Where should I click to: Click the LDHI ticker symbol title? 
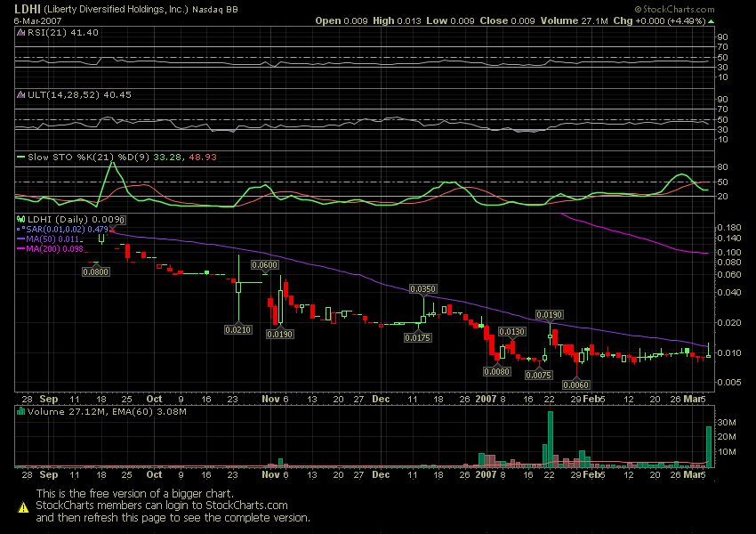click(x=27, y=9)
